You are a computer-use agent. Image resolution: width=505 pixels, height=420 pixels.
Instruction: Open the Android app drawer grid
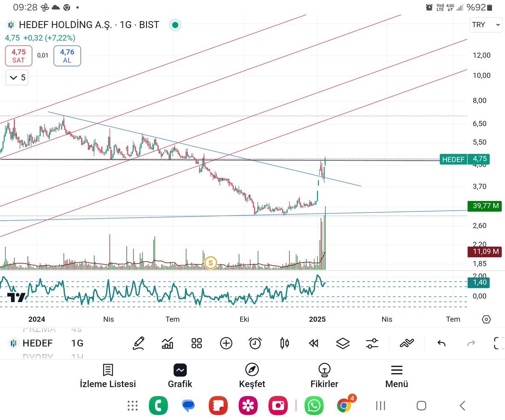[133, 406]
